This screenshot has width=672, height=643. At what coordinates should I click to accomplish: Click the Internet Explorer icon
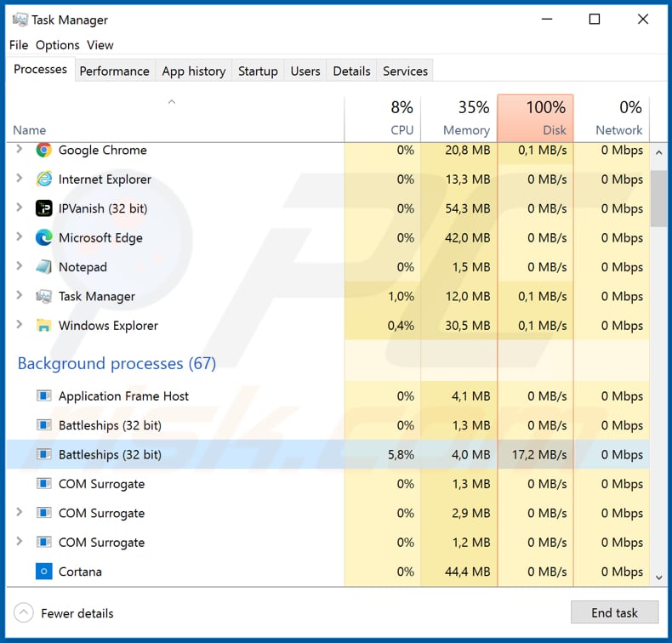[x=43, y=179]
